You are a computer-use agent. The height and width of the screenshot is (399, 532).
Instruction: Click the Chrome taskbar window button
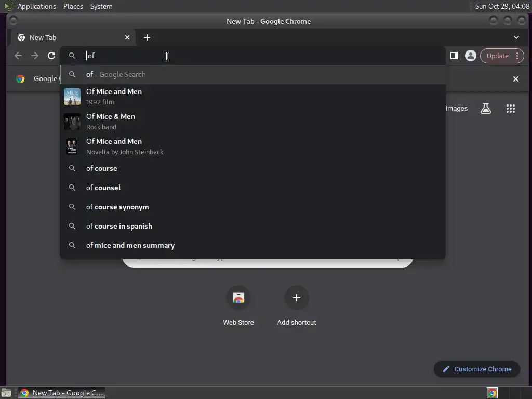click(x=61, y=393)
